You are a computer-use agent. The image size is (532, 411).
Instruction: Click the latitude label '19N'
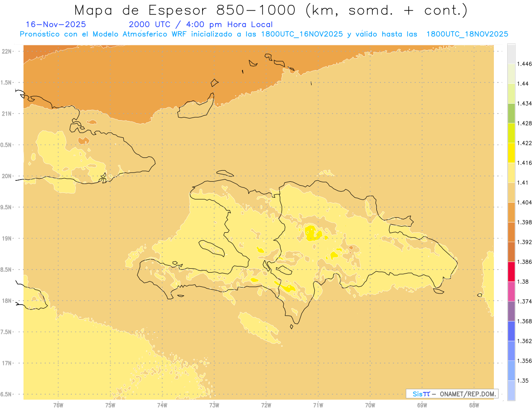[7, 238]
